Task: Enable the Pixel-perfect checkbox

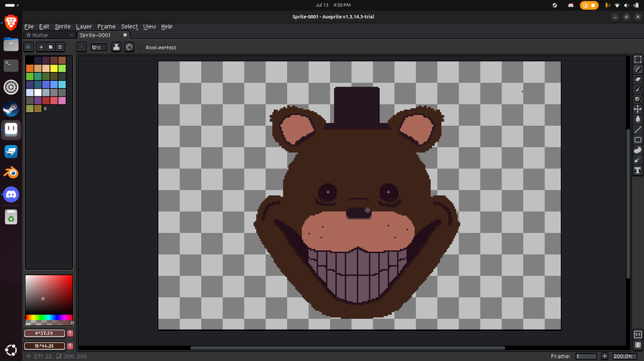Action: pos(141,47)
